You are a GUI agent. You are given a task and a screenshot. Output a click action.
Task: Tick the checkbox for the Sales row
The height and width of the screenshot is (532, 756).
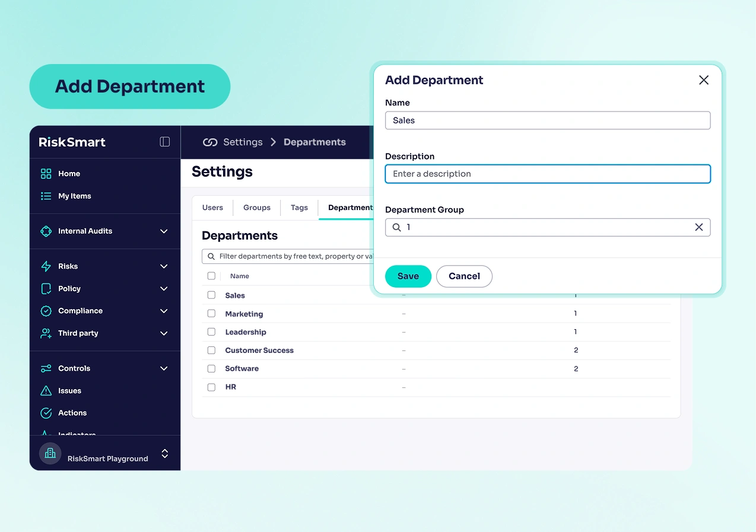211,295
